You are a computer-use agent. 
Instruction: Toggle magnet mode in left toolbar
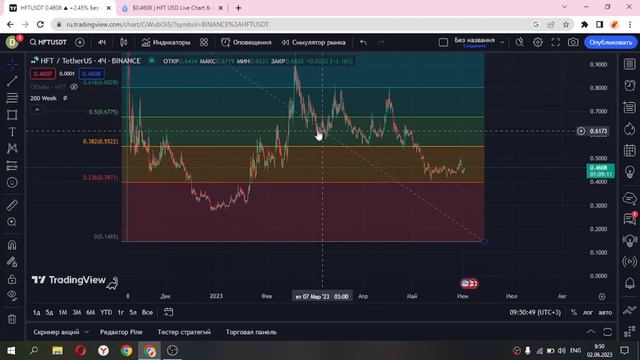click(x=12, y=245)
